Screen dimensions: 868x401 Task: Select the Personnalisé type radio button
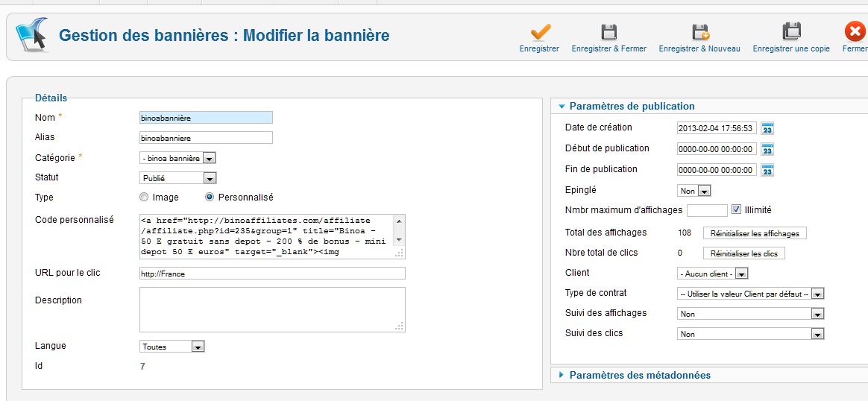[x=210, y=198]
